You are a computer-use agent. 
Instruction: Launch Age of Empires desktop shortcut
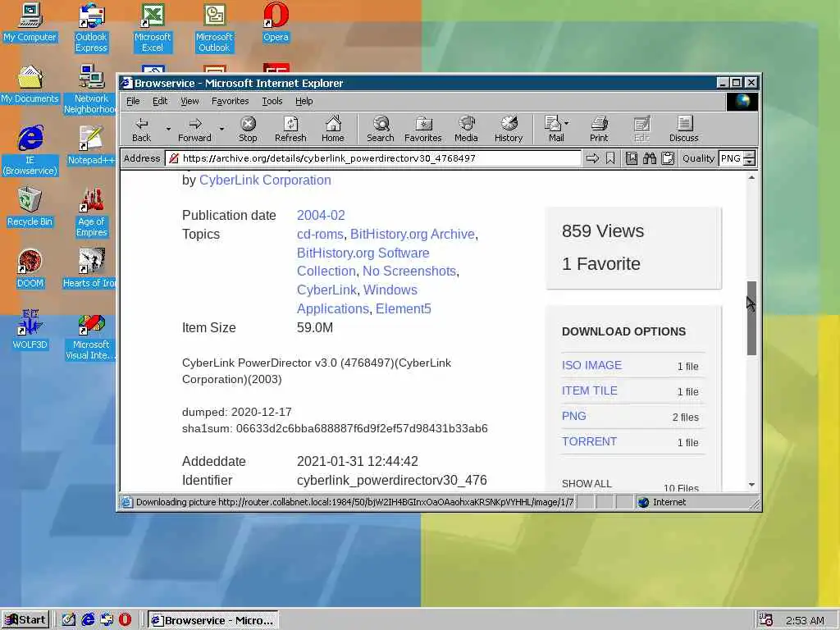coord(91,212)
